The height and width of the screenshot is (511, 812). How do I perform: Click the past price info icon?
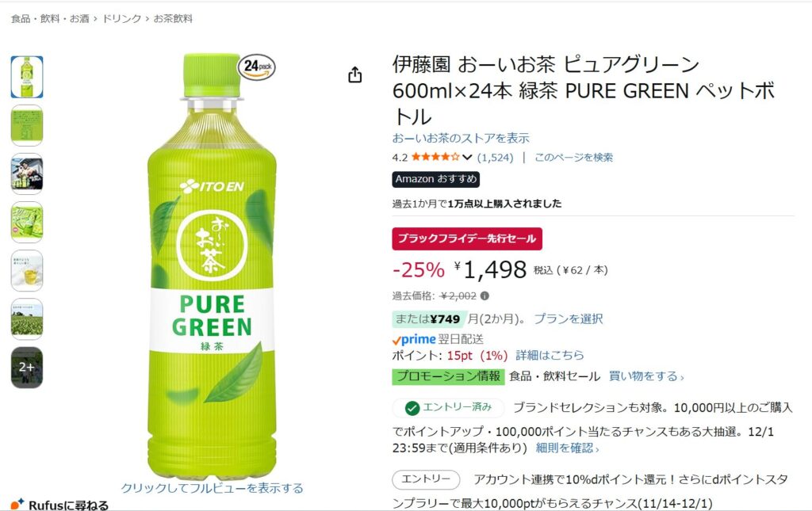click(x=485, y=296)
